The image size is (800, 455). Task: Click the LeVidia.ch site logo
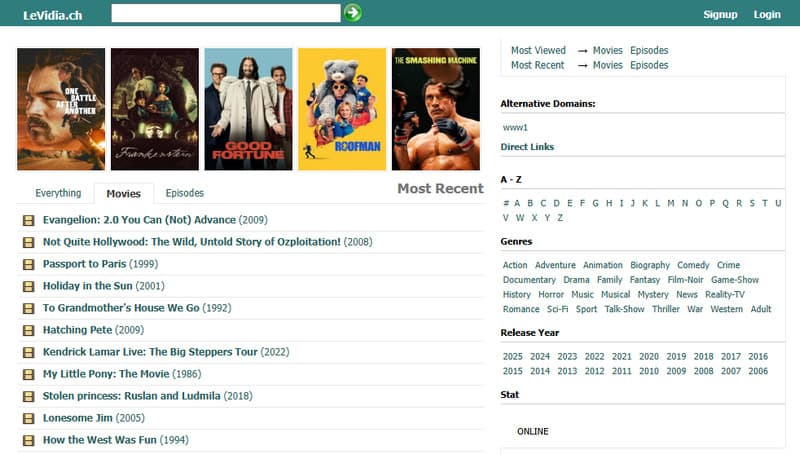coord(53,14)
